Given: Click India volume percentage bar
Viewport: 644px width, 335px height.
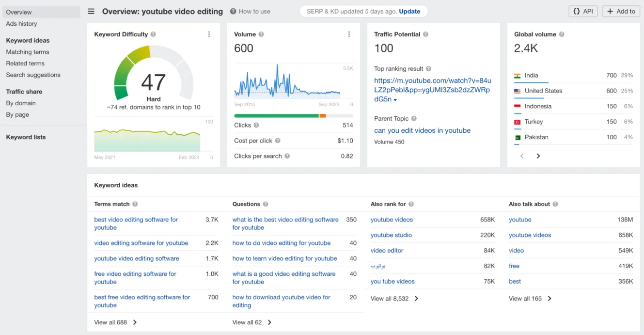Looking at the screenshot, I should [531, 81].
